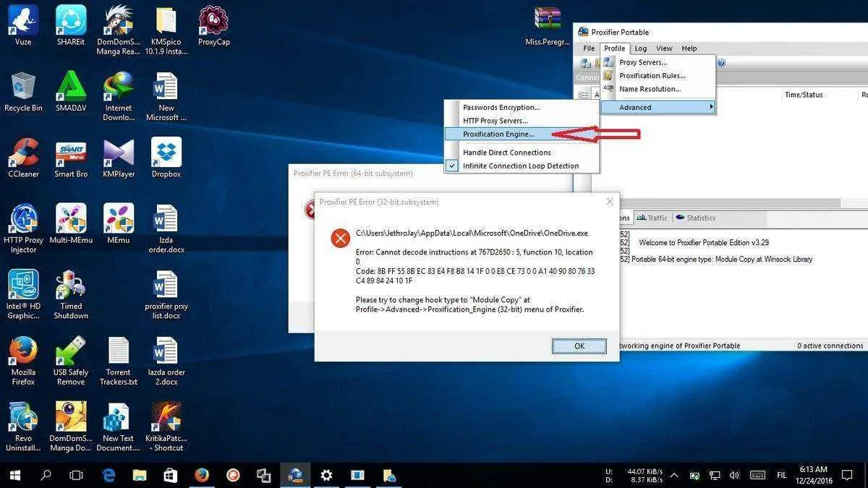Open Intel HD Graphics shortcut
The width and height of the screenshot is (868, 488).
pos(23,294)
